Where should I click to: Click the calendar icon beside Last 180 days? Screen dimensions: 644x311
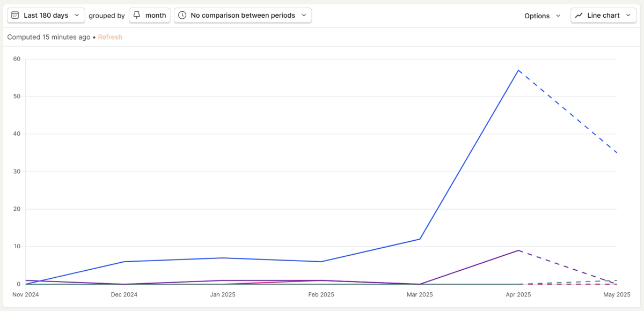16,16
